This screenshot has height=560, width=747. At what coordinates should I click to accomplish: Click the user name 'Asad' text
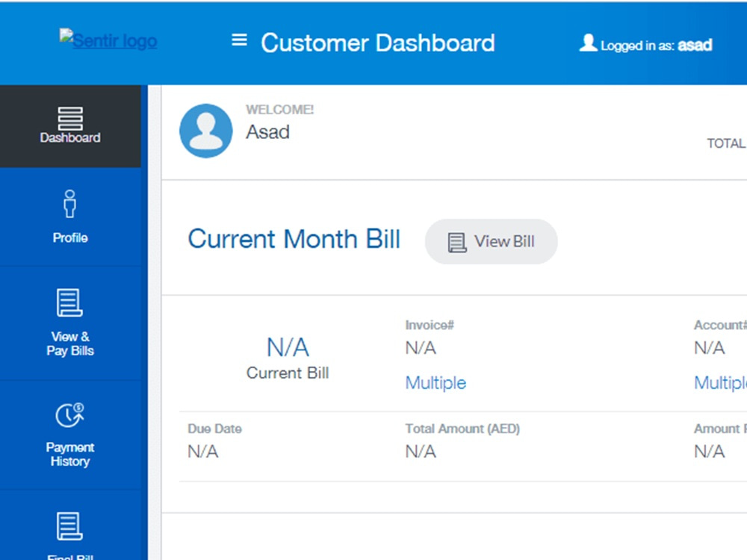tap(267, 132)
